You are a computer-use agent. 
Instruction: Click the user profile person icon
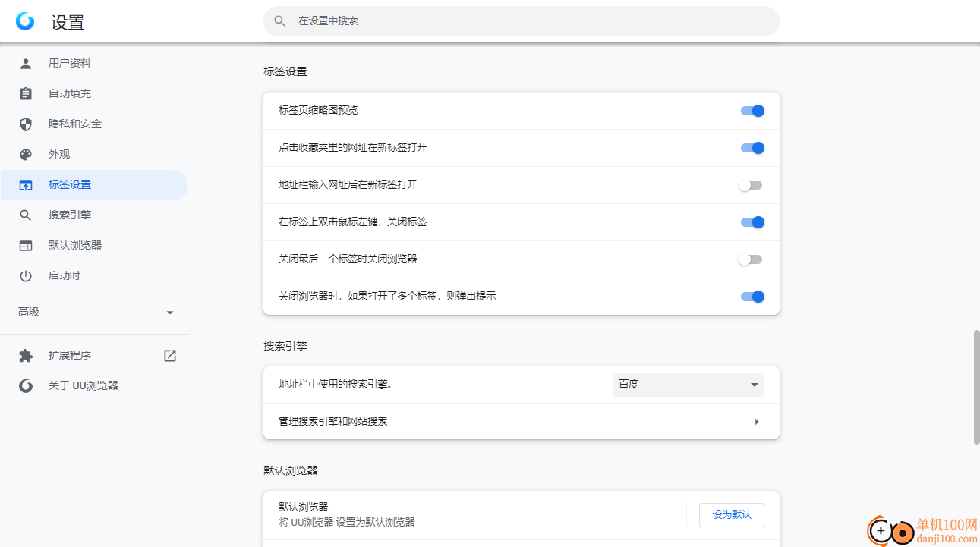tap(26, 63)
